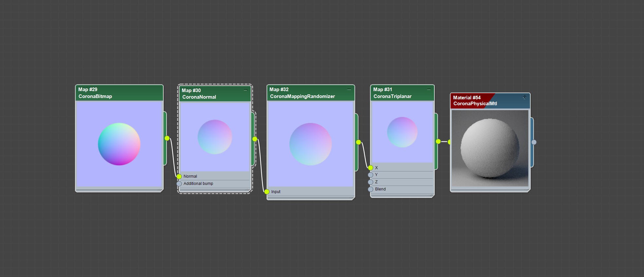Select the CoronaTriplanar preview thumbnail

402,132
